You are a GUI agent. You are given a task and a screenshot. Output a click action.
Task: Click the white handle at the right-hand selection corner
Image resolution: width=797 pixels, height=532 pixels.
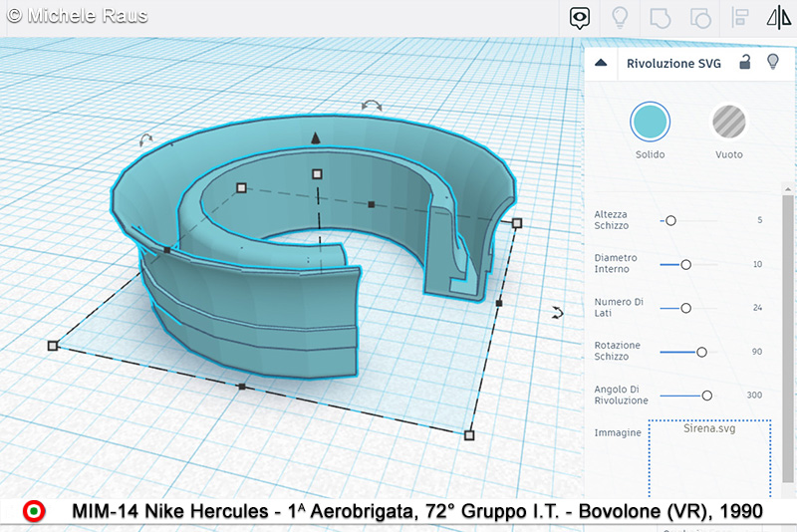[517, 223]
